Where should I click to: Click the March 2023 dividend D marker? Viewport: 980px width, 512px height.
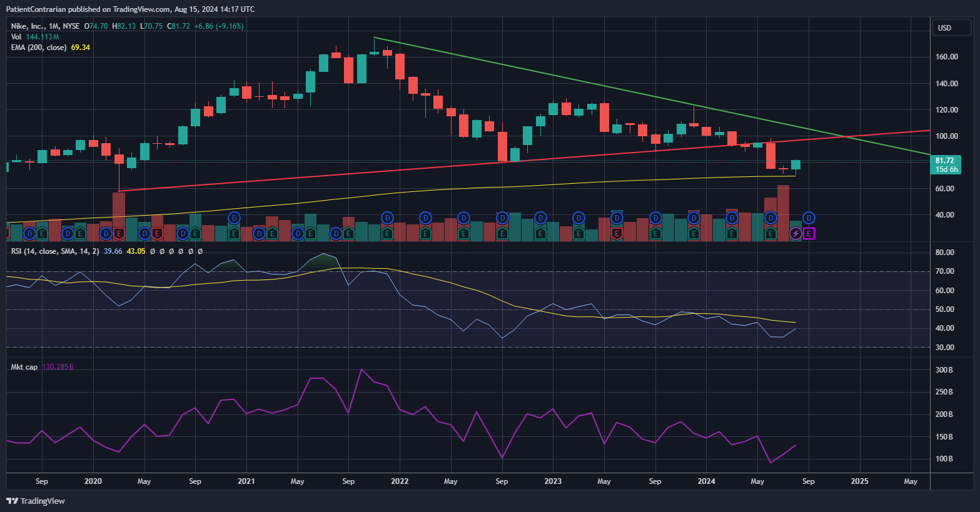[578, 218]
